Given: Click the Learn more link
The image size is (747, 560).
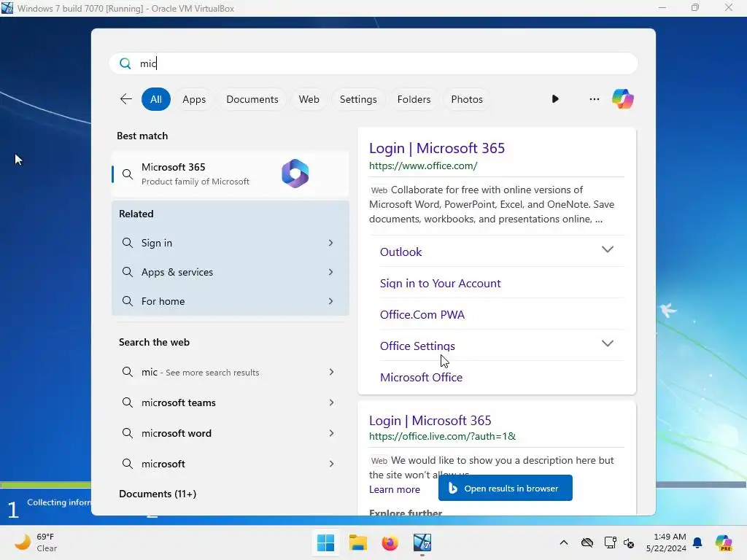Looking at the screenshot, I should pos(395,489).
